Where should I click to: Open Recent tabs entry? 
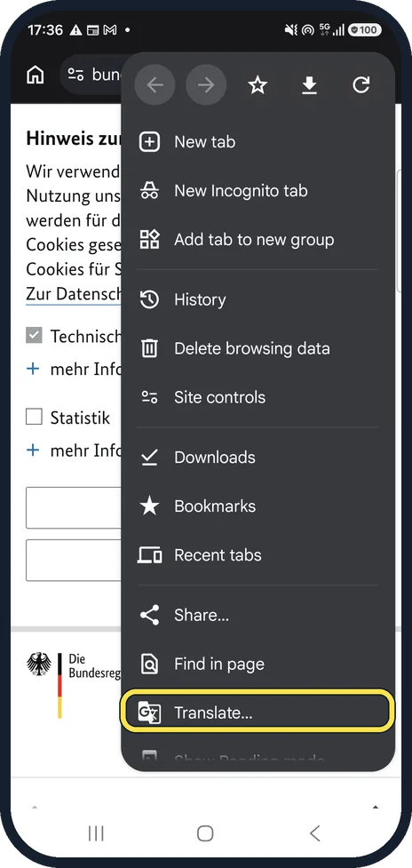click(x=258, y=555)
